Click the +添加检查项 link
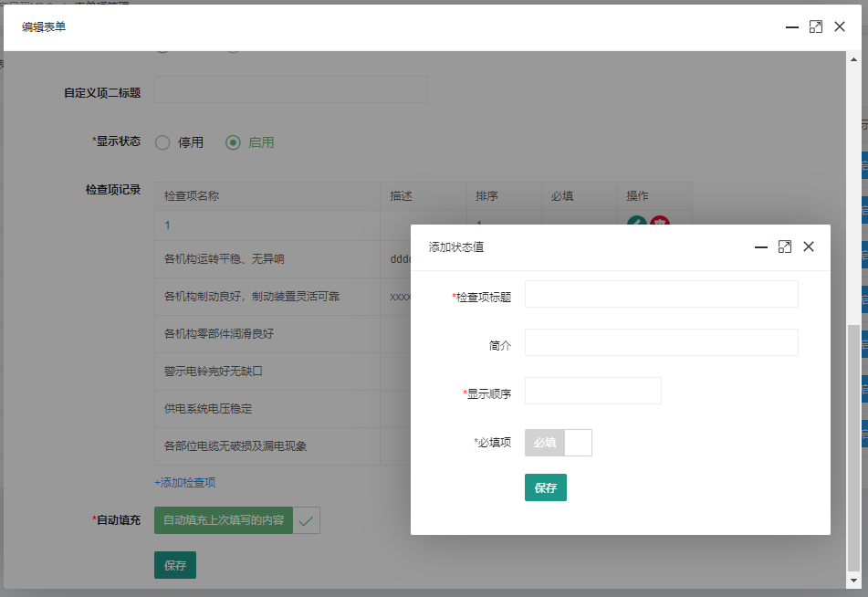Viewport: 868px width, 597px height. click(x=184, y=482)
